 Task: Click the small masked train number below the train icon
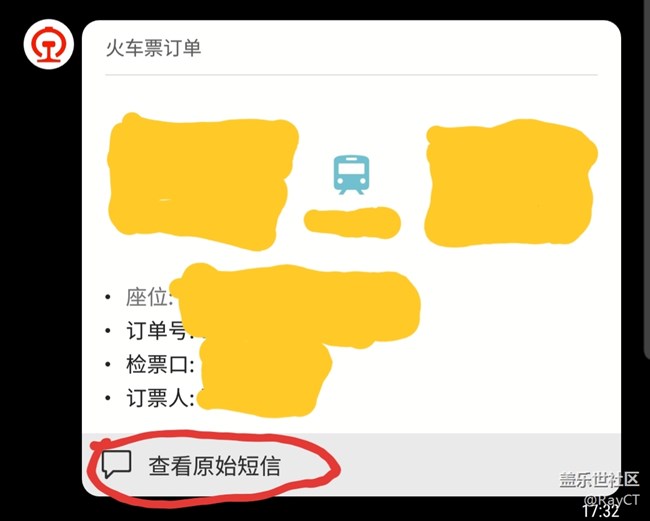point(352,223)
